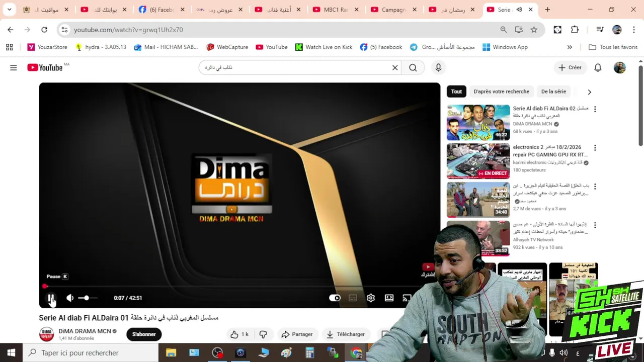This screenshot has height=362, width=644.
Task: Open the 34:40 duration video thumbnail
Action: (x=478, y=200)
